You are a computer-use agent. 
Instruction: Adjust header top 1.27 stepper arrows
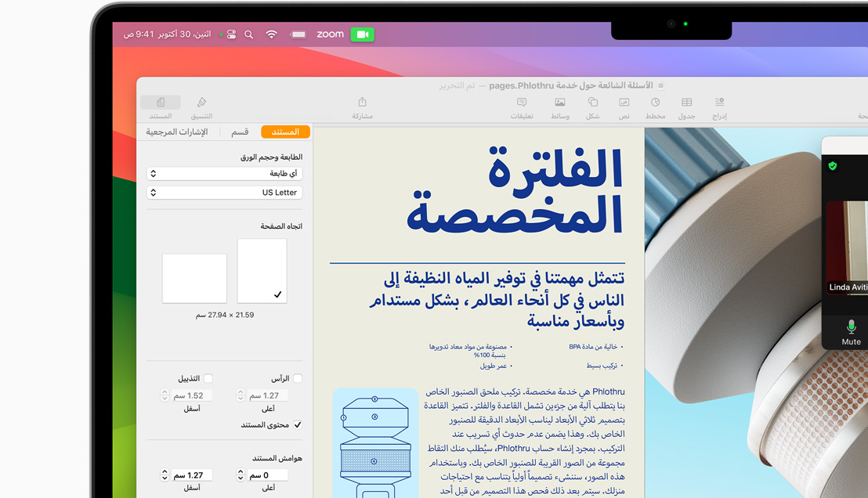click(x=241, y=395)
